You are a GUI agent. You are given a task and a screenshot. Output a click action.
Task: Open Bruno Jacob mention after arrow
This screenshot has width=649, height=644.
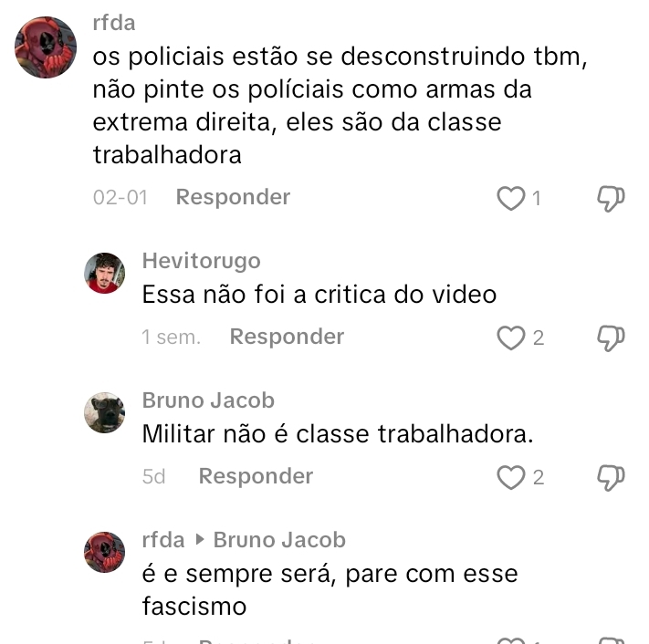[x=279, y=540]
